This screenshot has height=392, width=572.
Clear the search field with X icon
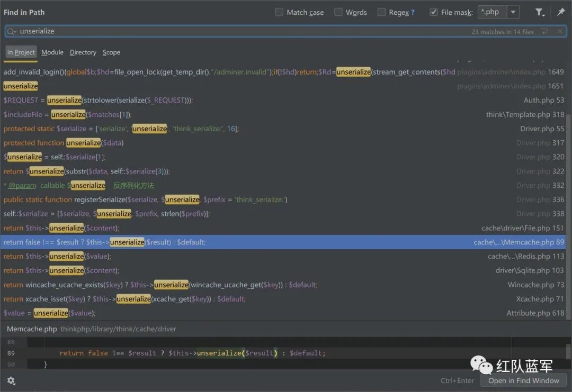tap(560, 32)
